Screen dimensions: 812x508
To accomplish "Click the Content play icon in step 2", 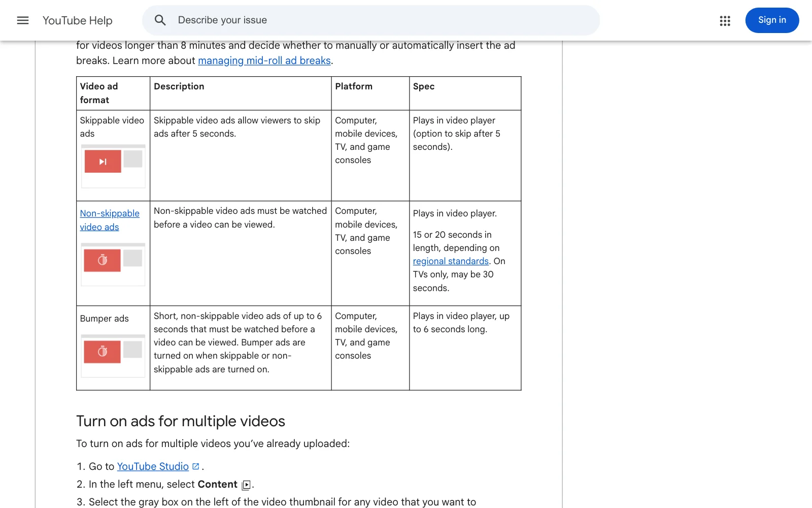I will coord(246,485).
